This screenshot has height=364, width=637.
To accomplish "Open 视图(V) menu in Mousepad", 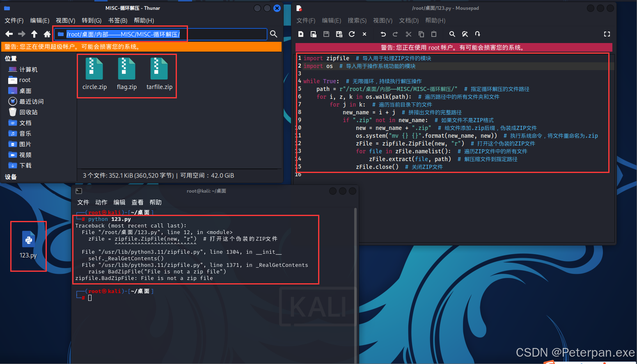I will pyautogui.click(x=383, y=20).
